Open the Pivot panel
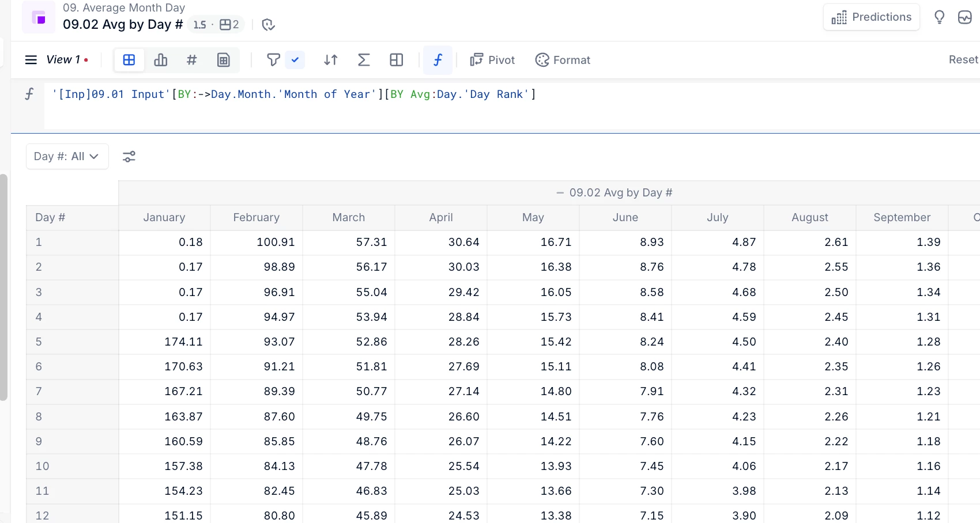 tap(492, 60)
